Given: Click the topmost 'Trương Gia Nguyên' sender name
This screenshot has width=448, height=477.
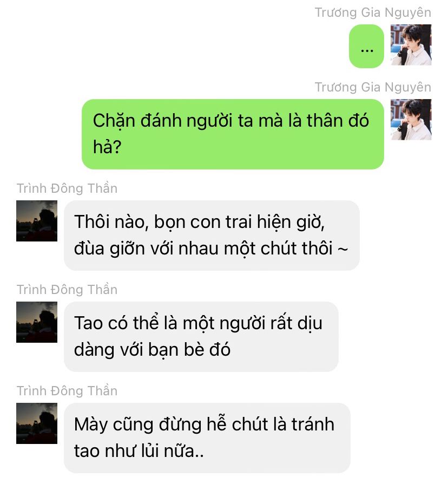Looking at the screenshot, I should 373,13.
